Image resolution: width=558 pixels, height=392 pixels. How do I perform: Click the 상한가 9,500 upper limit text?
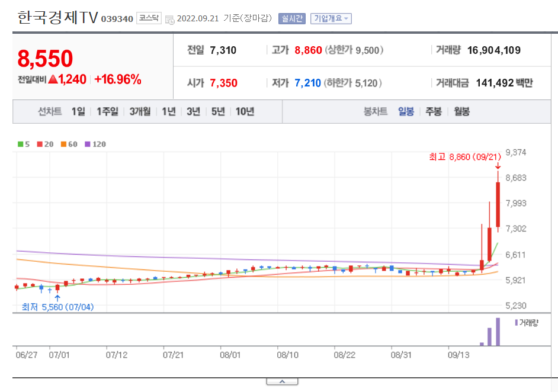(354, 50)
